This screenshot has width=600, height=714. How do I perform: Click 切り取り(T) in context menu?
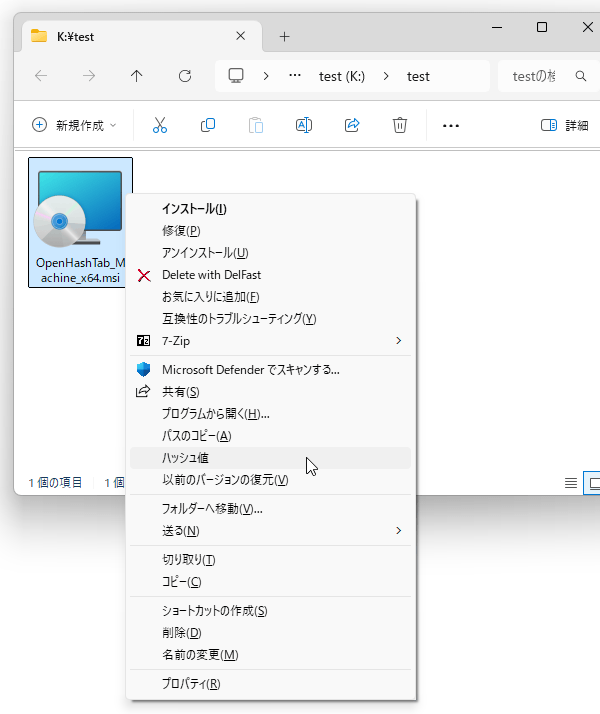click(x=270, y=560)
